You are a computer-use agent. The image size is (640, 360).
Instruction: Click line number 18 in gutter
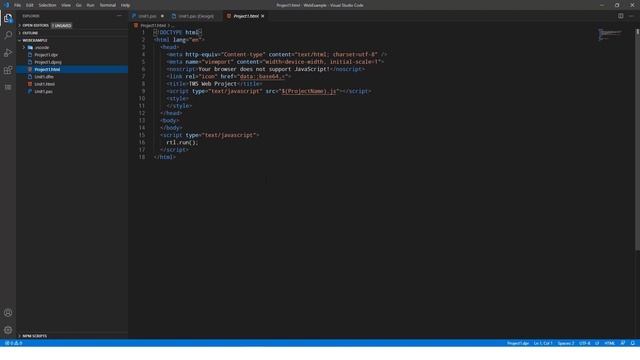click(142, 157)
